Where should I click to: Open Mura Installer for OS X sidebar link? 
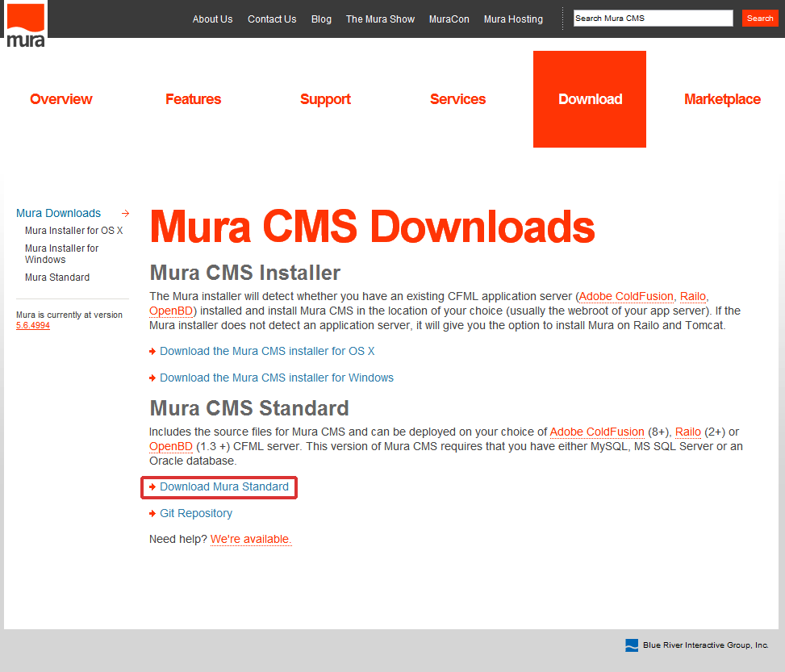[x=73, y=231]
